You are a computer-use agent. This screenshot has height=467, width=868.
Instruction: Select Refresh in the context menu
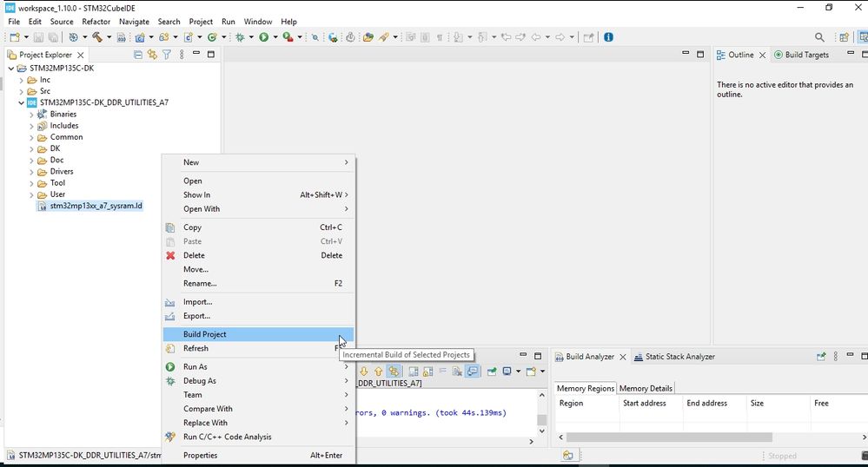point(259,348)
